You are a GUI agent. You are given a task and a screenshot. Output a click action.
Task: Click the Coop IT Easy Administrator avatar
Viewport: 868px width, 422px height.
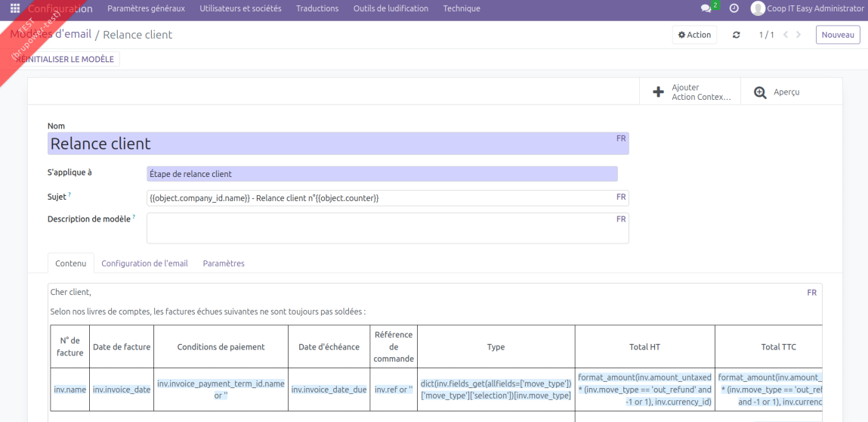click(x=757, y=8)
